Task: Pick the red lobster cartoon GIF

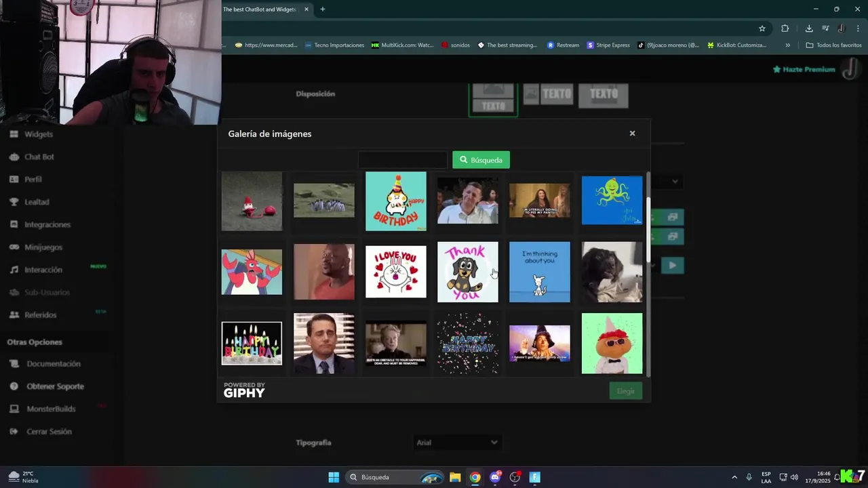Action: pyautogui.click(x=252, y=272)
